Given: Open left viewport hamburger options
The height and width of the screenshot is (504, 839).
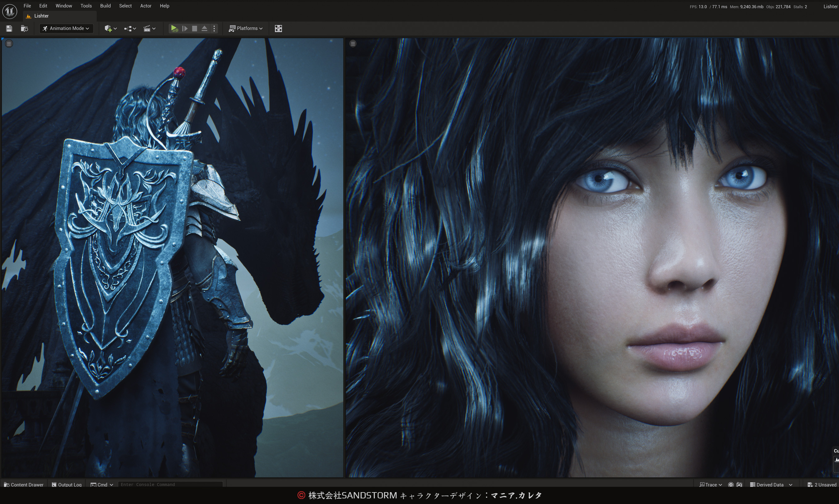Looking at the screenshot, I should (x=9, y=43).
